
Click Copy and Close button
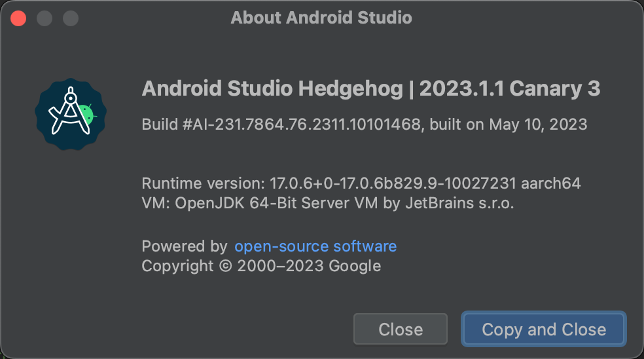click(544, 329)
